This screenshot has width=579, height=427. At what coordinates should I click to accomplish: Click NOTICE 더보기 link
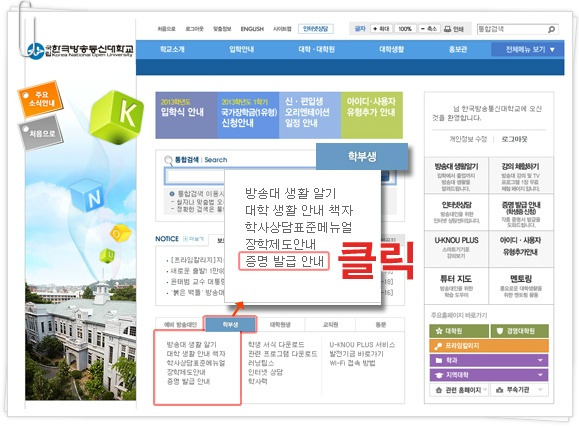click(x=193, y=239)
